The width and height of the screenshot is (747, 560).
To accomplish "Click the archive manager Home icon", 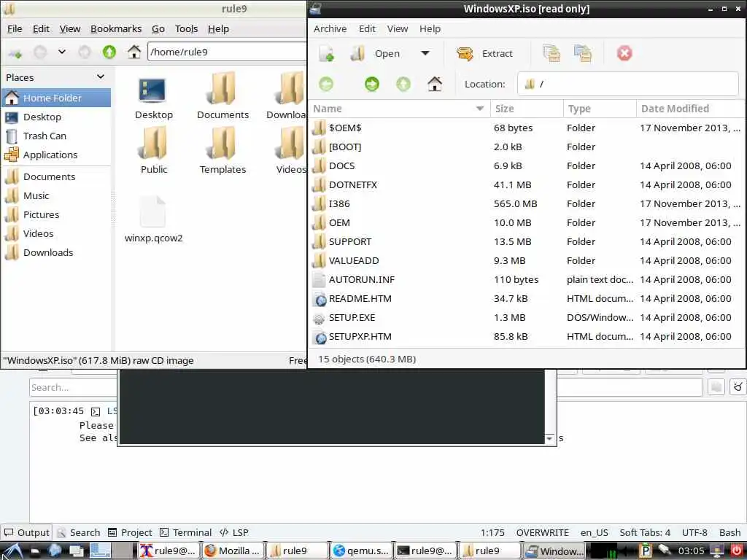I will 435,85.
